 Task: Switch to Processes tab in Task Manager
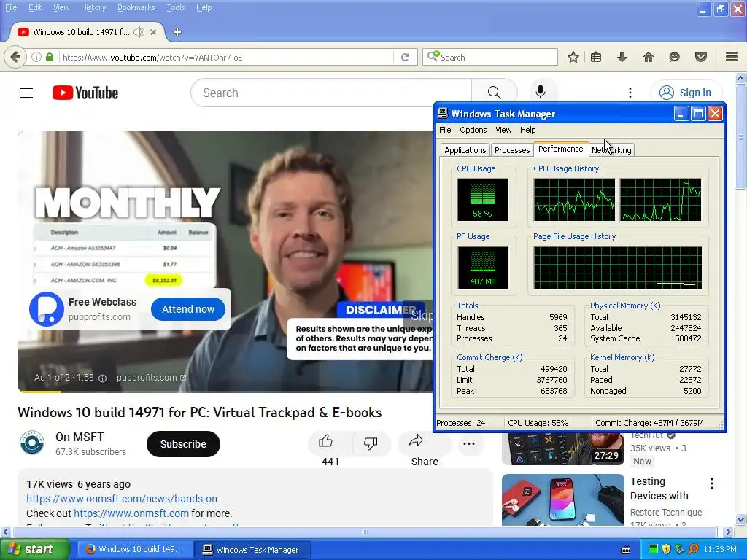[512, 150]
